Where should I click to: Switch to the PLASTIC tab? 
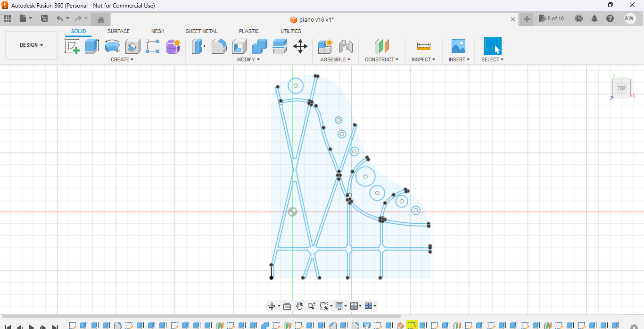(x=249, y=32)
